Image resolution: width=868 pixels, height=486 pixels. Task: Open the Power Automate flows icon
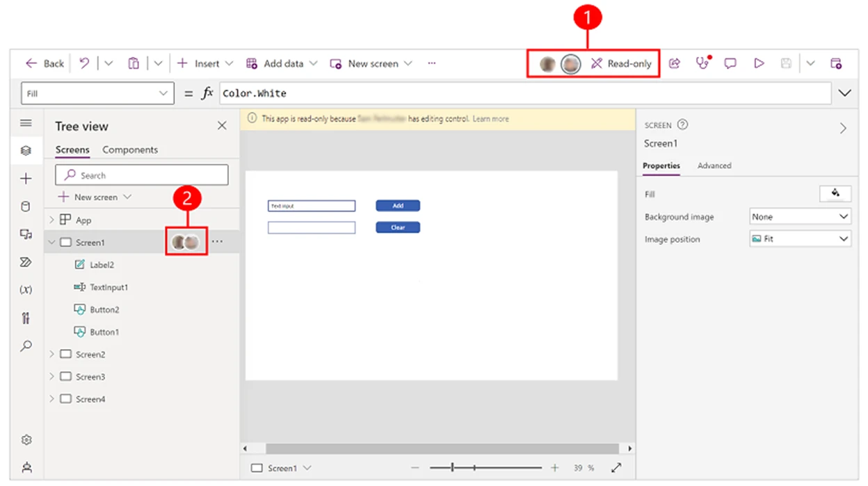point(26,262)
